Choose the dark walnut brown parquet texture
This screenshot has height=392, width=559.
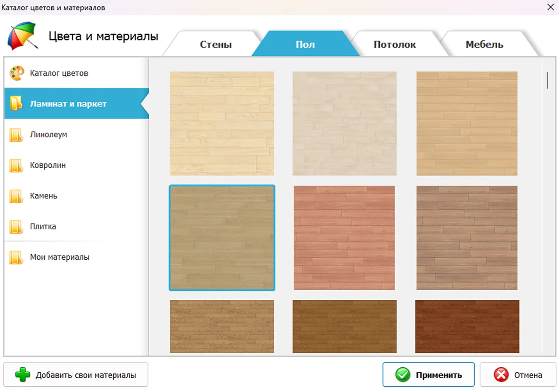345,326
